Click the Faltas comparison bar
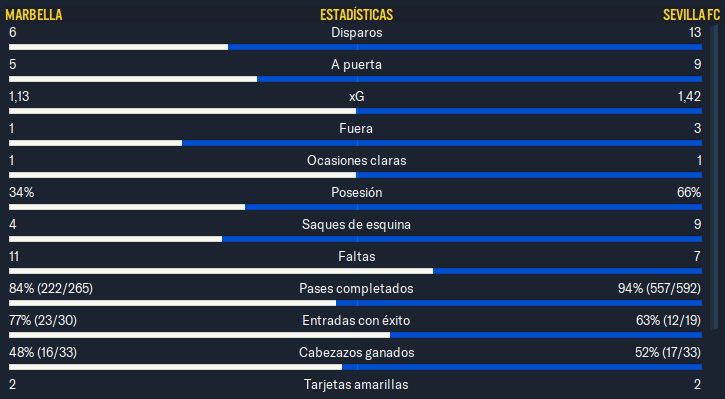 tap(355, 271)
